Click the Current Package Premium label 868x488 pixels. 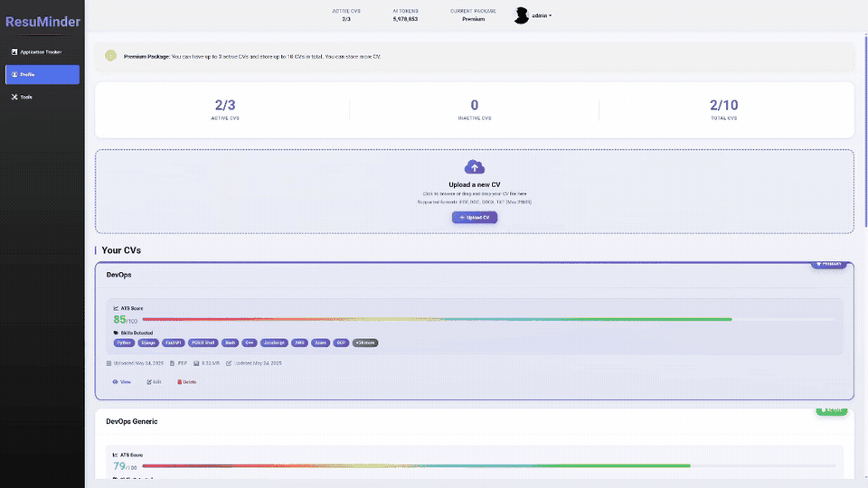(x=473, y=19)
